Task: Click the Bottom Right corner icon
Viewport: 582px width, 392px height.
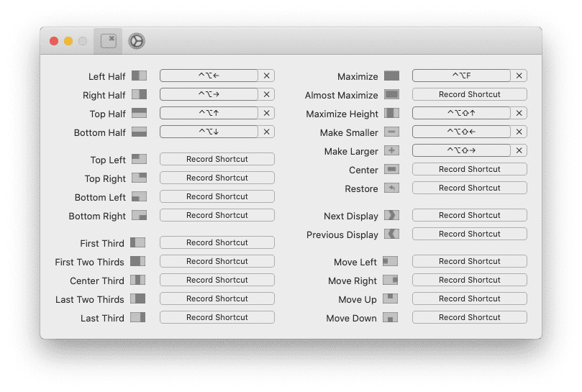Action: pos(139,215)
